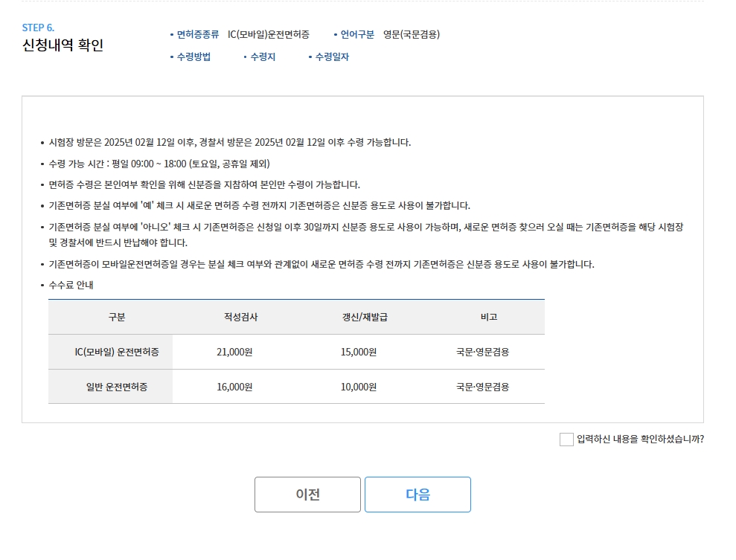Click the 다음 (next) button
This screenshot has height=560, width=736.
[417, 495]
